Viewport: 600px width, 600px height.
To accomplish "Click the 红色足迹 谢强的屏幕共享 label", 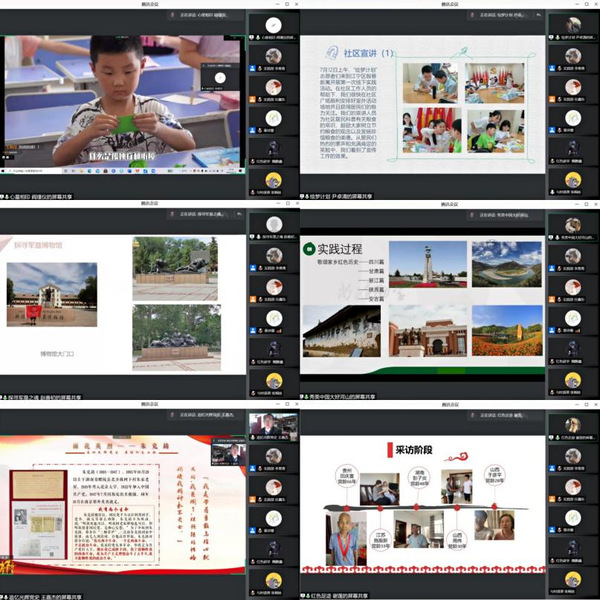I will point(348,595).
